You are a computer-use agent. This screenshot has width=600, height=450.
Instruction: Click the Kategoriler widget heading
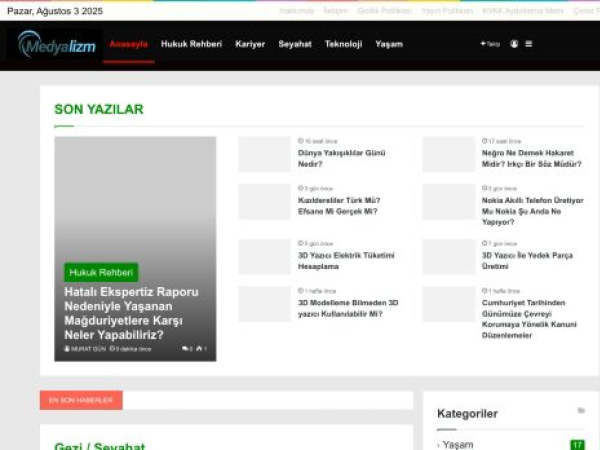click(x=467, y=414)
